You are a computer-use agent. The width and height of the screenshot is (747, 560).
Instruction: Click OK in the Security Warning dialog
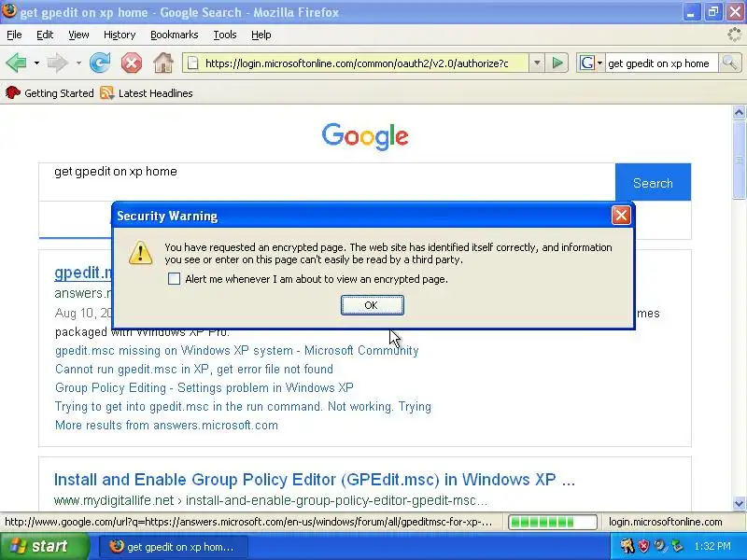pyautogui.click(x=372, y=305)
